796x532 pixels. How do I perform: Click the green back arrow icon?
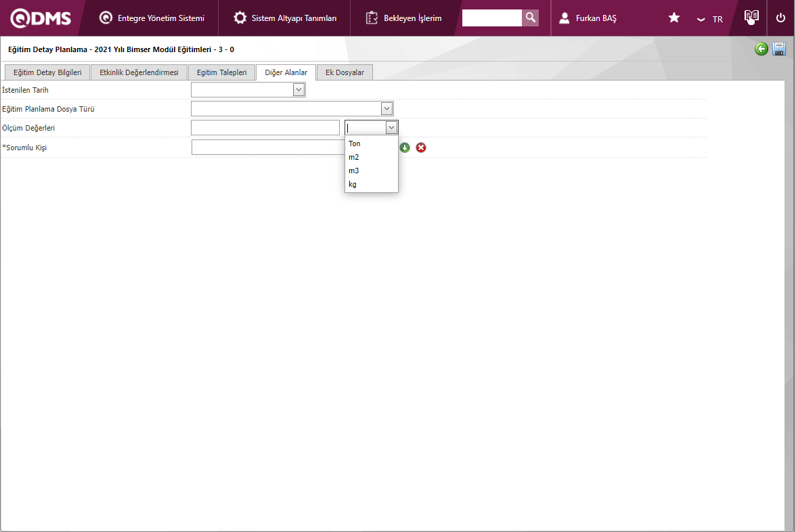click(x=761, y=49)
